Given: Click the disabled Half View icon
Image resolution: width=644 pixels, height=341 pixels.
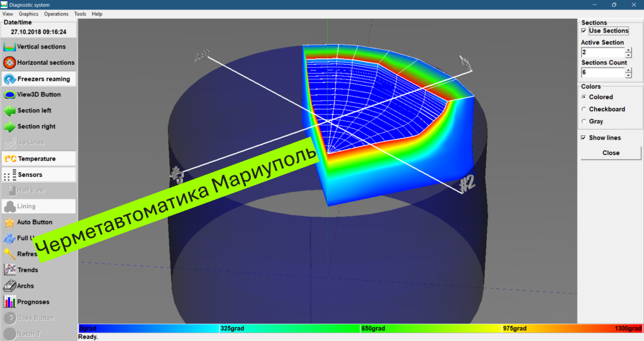Looking at the screenshot, I should coord(13,190).
